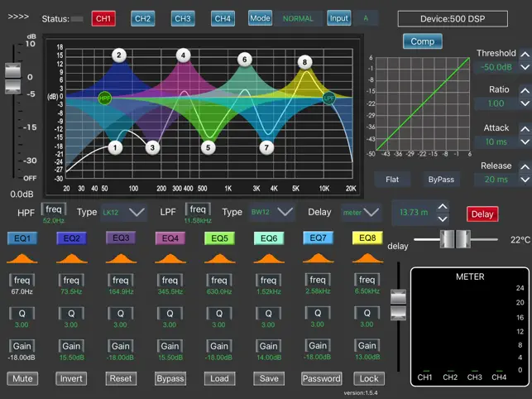The width and height of the screenshot is (532, 399).
Task: Click the Reset button
Action: point(121,378)
